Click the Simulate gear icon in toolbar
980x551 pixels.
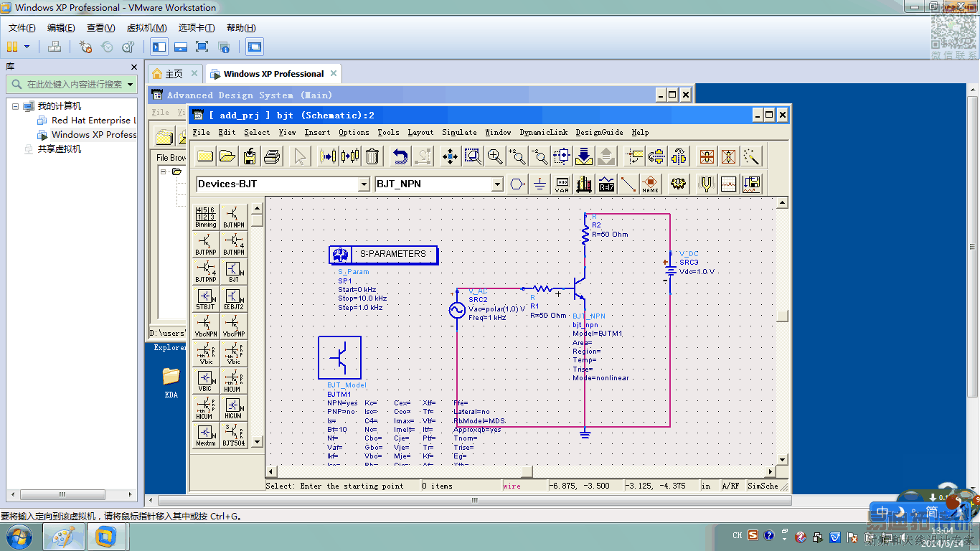[678, 184]
